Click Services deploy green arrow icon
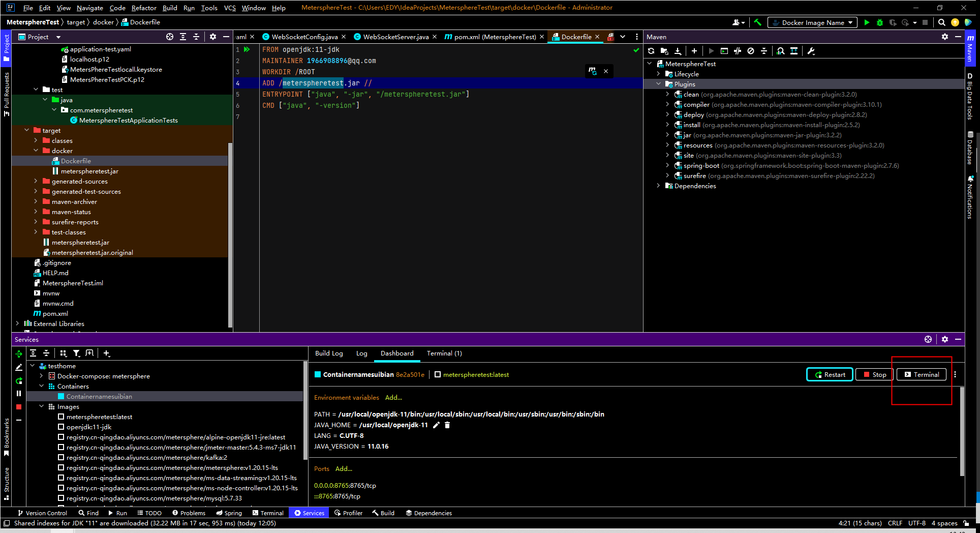Screen dimensions: 980x533 (x=19, y=353)
